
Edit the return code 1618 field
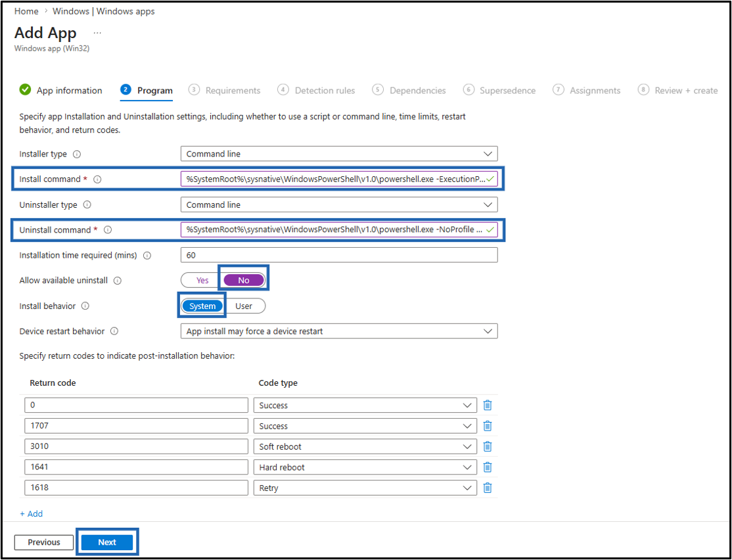[136, 488]
